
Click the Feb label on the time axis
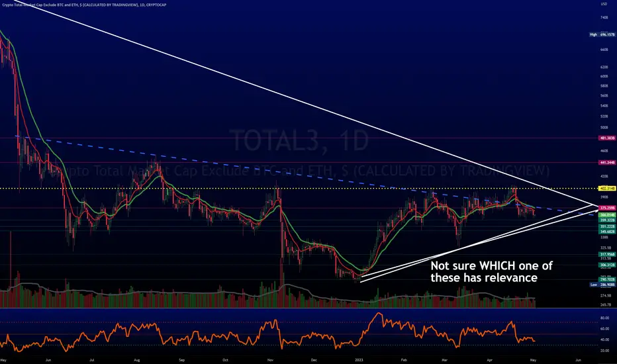[x=404, y=359]
